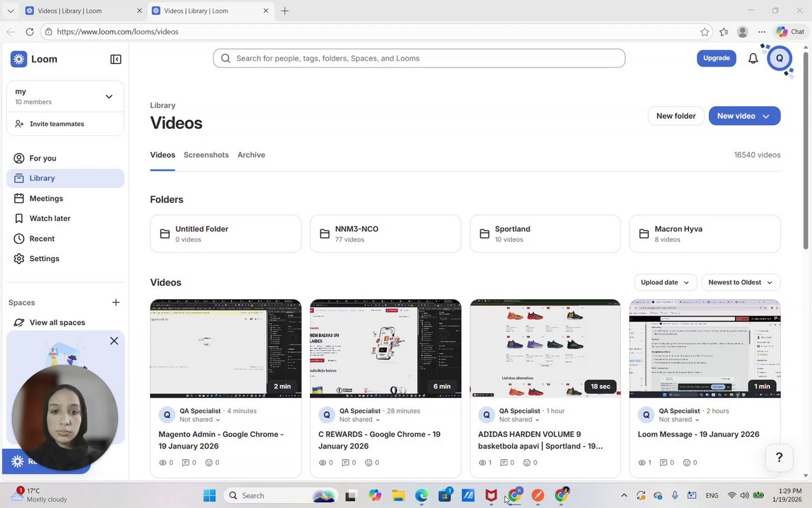The image size is (812, 508).
Task: Click the Loom logo in the sidebar
Action: [34, 59]
